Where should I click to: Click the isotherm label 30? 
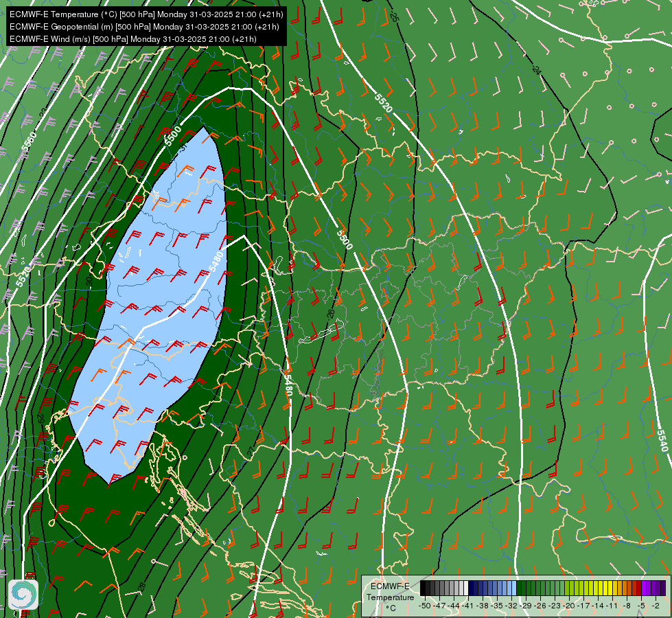click(x=89, y=282)
